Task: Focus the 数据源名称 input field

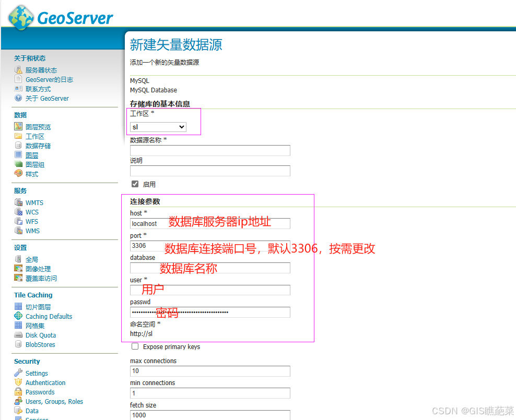Action: (x=210, y=150)
